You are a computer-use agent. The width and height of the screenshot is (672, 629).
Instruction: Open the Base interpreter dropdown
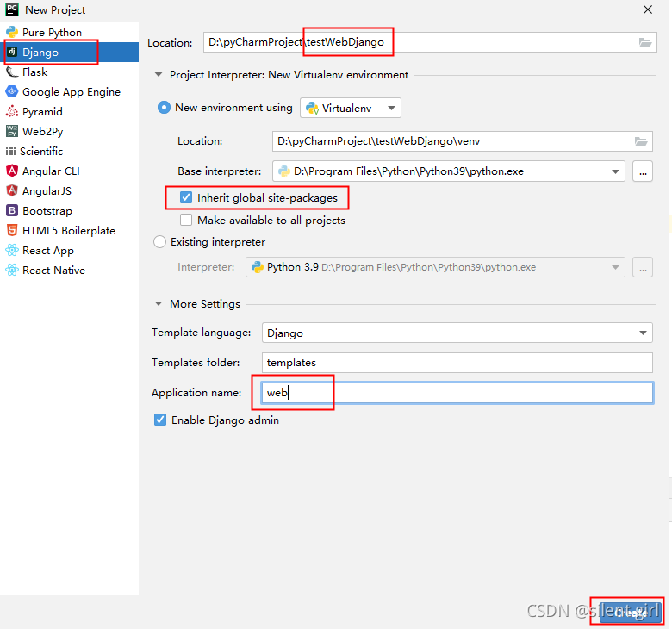coord(449,171)
